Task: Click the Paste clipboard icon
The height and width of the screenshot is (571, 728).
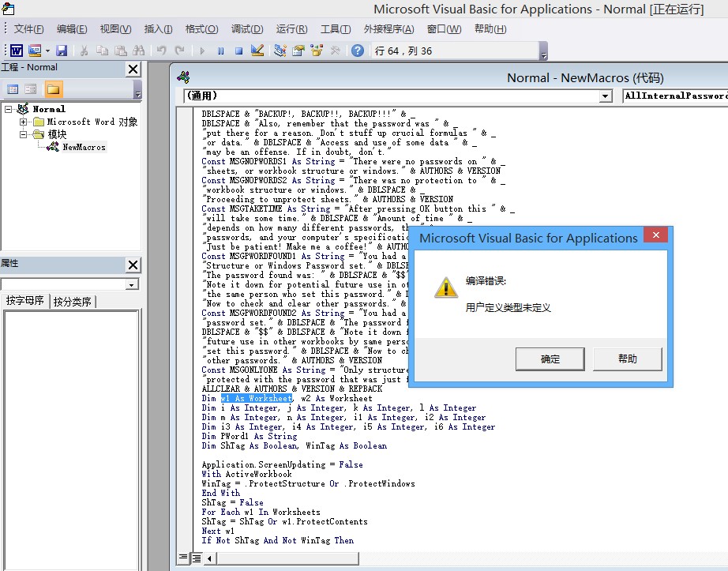Action: (x=120, y=50)
